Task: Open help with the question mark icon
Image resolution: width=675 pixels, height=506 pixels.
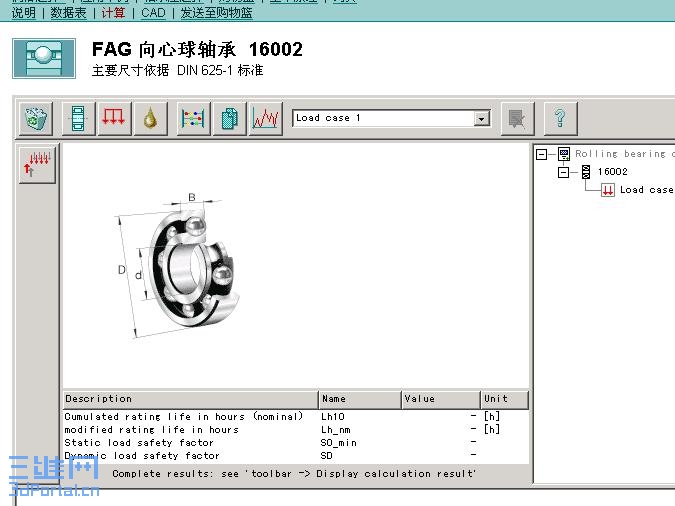Action: (560, 118)
